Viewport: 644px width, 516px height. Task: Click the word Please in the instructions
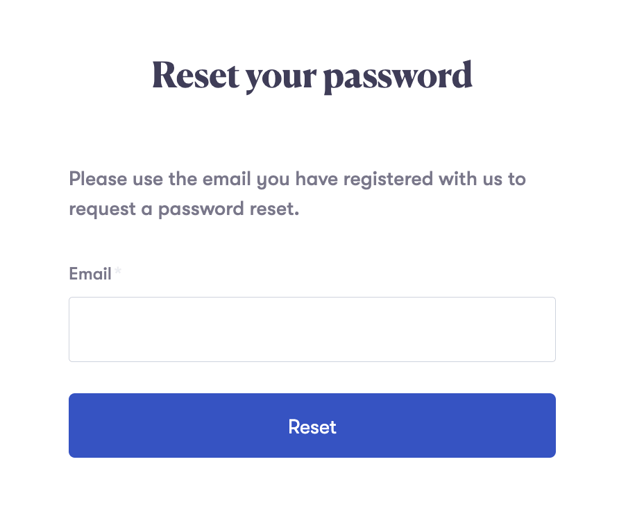point(98,179)
